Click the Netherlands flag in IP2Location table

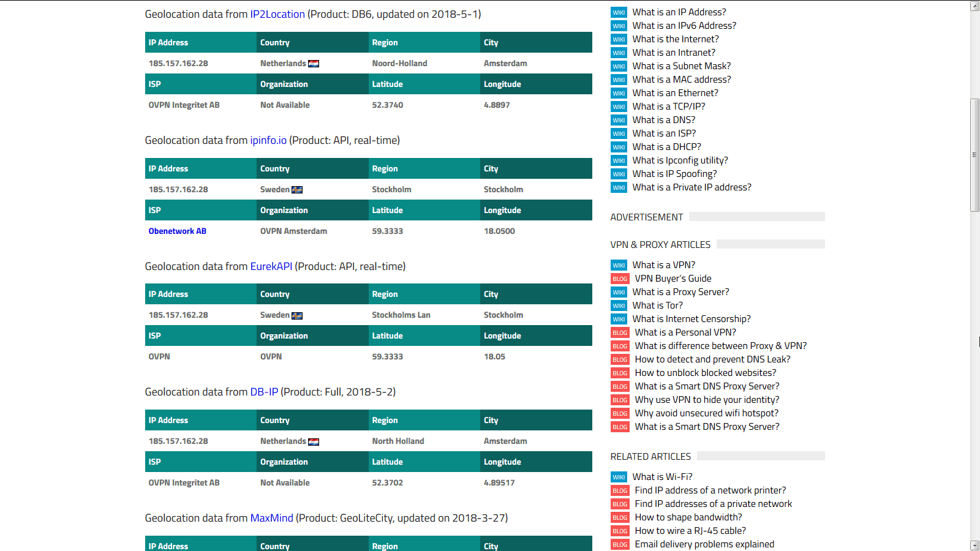pyautogui.click(x=314, y=64)
